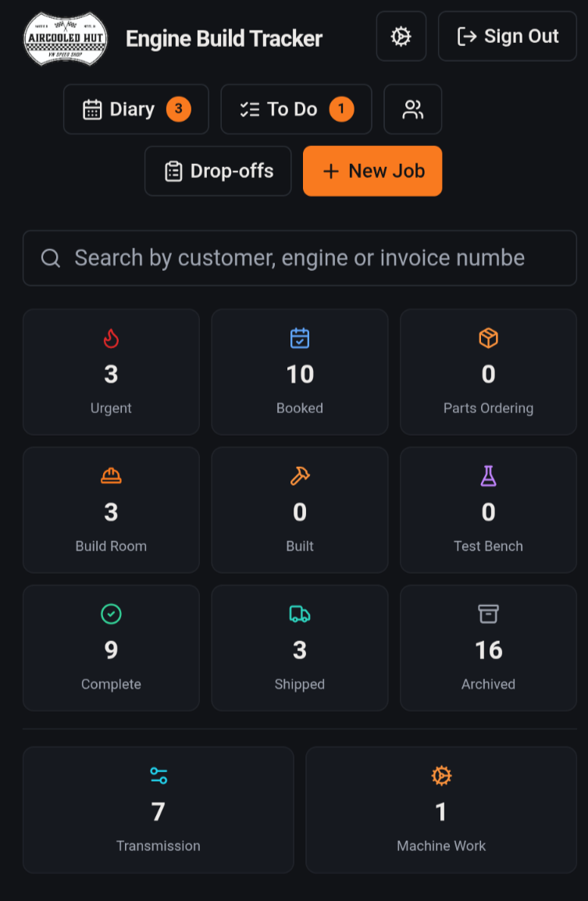
Task: Click the truck icon on Shipped card
Action: click(x=299, y=614)
